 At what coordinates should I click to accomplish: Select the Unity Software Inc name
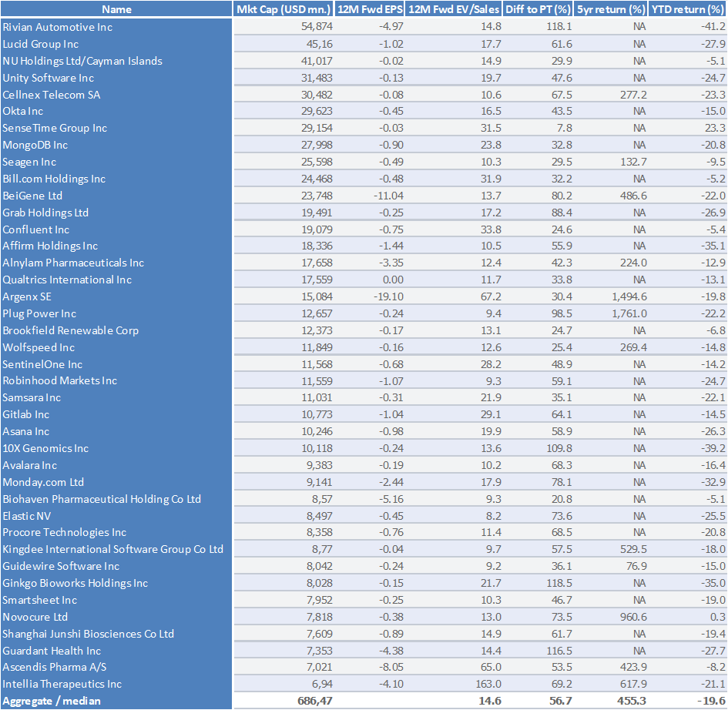pos(49,78)
